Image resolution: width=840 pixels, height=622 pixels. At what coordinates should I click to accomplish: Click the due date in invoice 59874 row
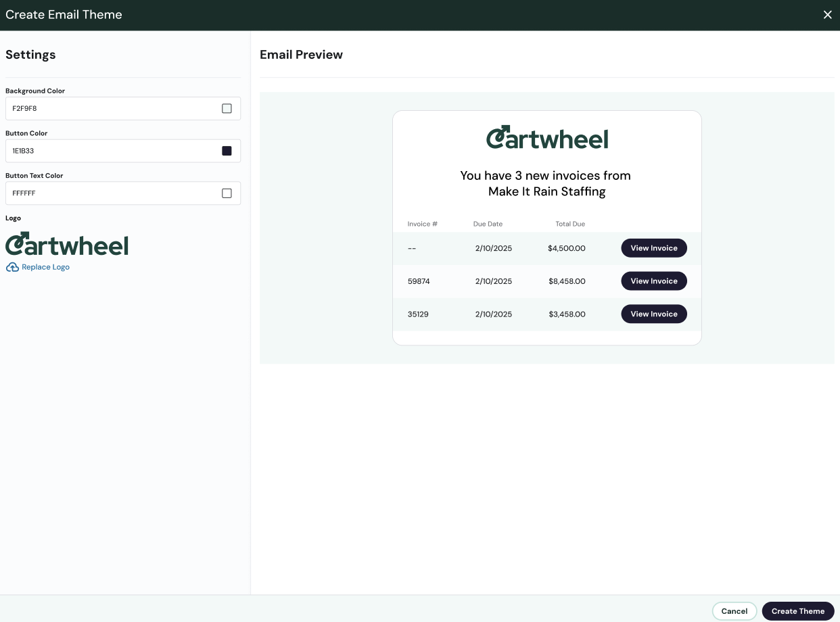494,281
